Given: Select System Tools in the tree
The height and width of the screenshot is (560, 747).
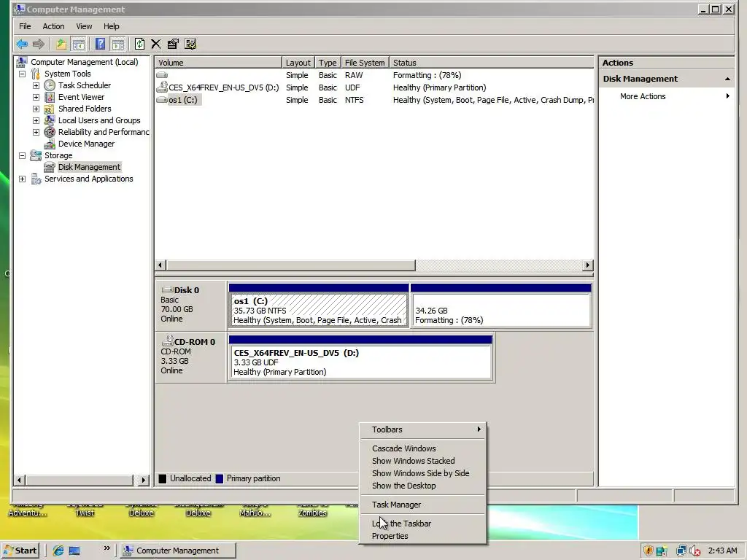Looking at the screenshot, I should click(x=68, y=74).
